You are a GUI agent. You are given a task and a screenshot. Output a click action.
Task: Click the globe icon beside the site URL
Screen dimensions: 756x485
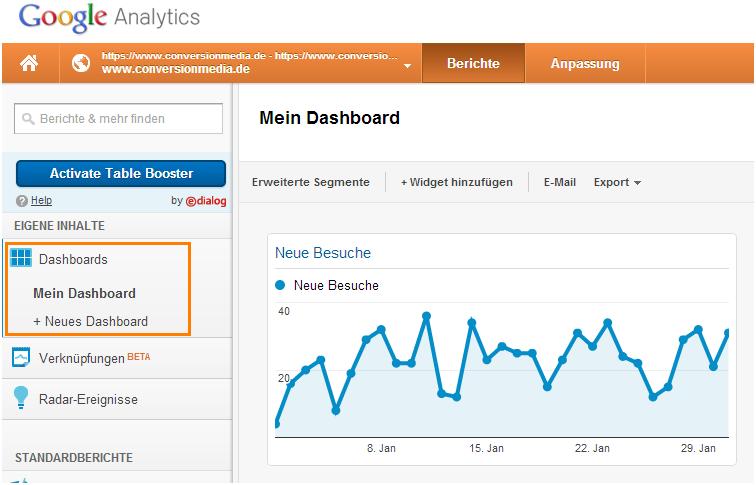[81, 63]
